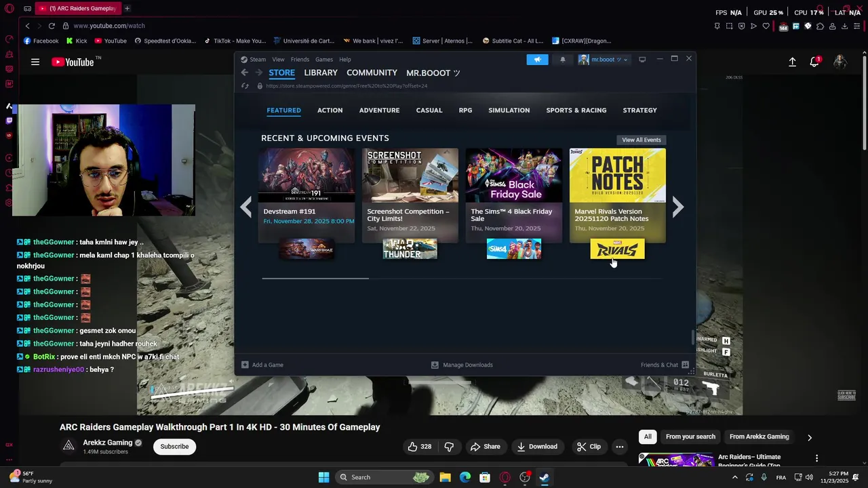This screenshot has width=868, height=488.
Task: Switch to Steam LIBRARY tab
Action: click(321, 73)
